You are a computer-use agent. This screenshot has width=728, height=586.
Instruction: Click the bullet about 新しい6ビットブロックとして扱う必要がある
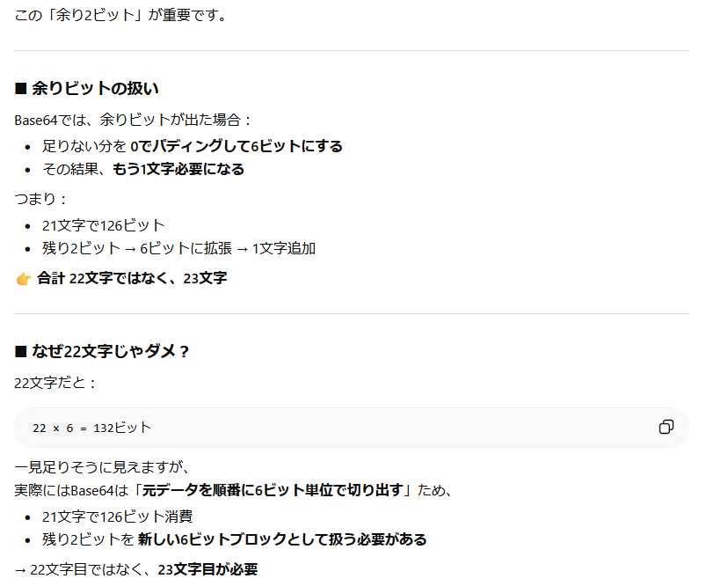pyautogui.click(x=234, y=539)
